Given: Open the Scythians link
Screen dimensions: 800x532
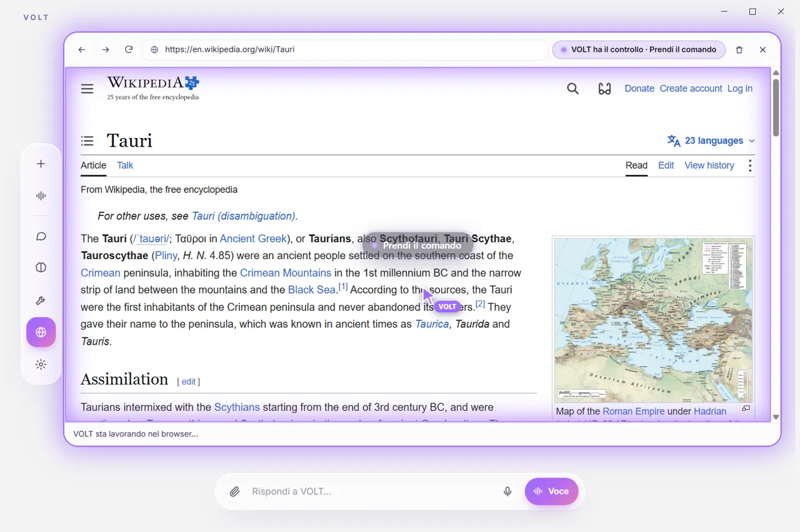Looking at the screenshot, I should coord(237,407).
